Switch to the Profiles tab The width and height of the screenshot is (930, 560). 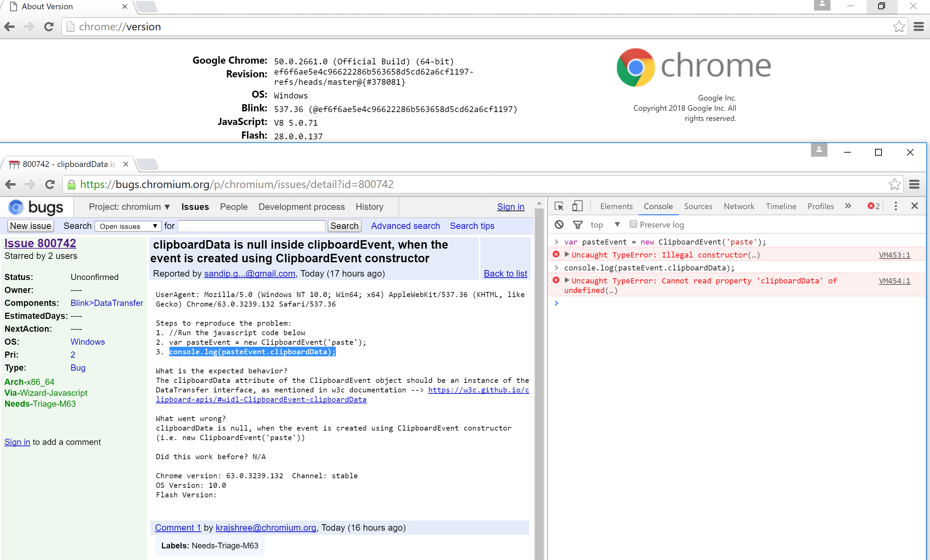pos(820,206)
